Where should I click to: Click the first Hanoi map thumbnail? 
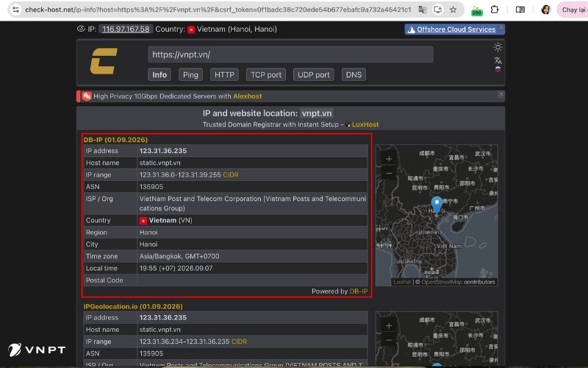pyautogui.click(x=437, y=215)
